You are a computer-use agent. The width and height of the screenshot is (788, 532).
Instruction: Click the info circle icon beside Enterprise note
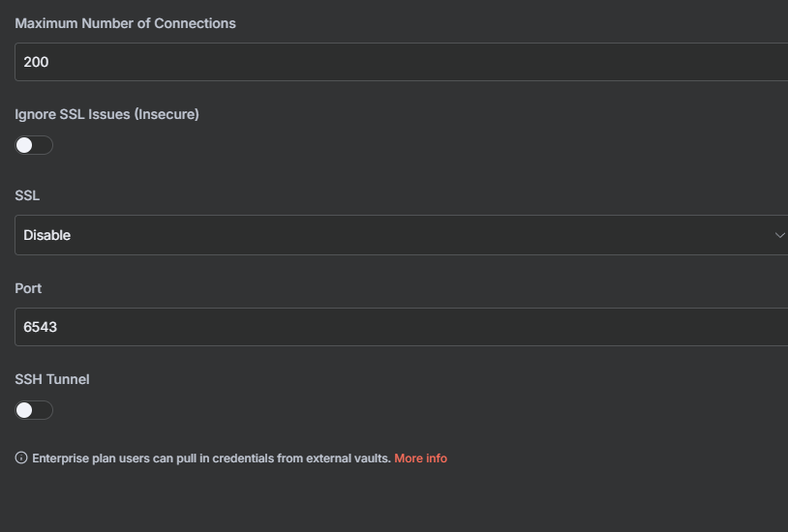pos(21,458)
